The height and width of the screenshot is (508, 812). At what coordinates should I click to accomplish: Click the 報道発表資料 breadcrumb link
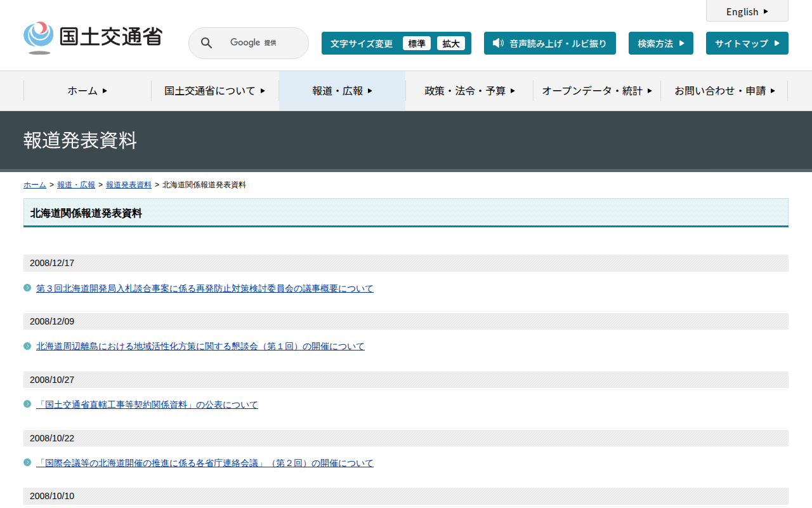(129, 185)
